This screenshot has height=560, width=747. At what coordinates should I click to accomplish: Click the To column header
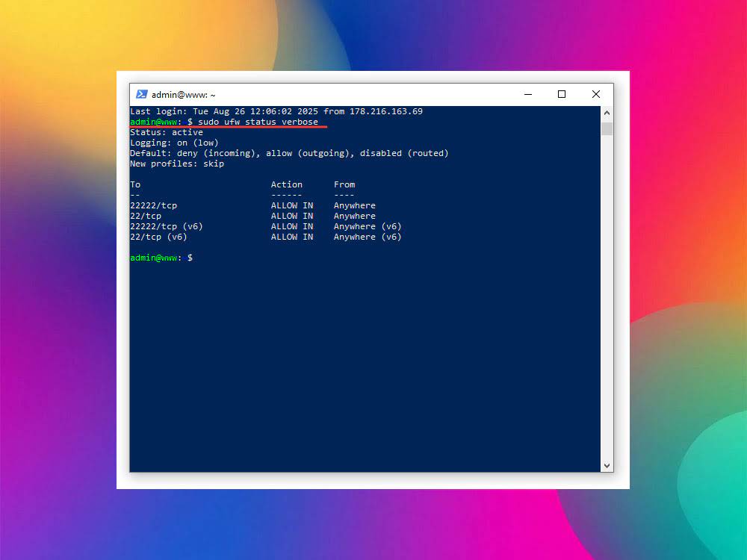point(135,184)
